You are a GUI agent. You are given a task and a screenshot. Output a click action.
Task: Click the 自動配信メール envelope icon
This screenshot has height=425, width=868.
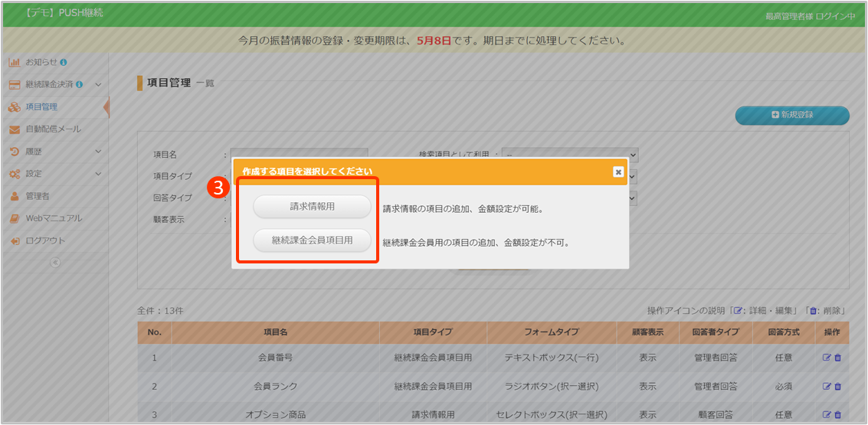tap(14, 129)
